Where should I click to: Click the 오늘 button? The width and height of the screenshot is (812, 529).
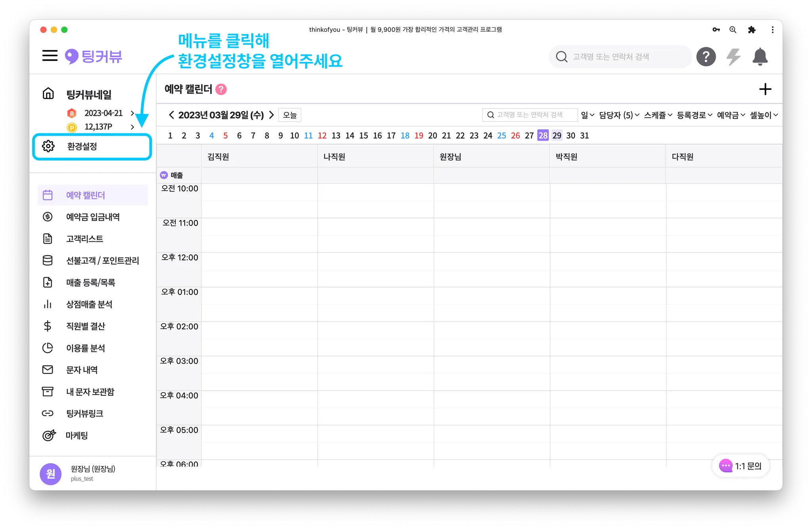[x=290, y=115]
